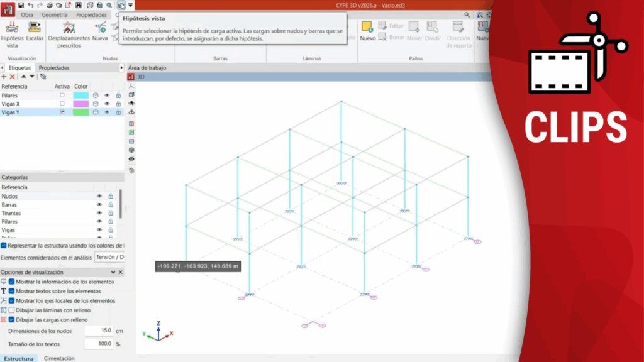
Task: Toggle visibility eye for Nudos category
Action: point(99,196)
